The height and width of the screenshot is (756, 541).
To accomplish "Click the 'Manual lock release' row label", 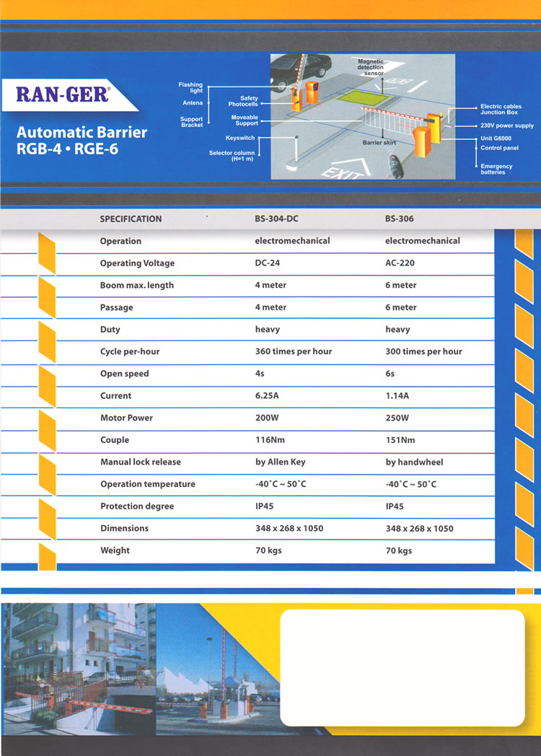I will click(141, 462).
